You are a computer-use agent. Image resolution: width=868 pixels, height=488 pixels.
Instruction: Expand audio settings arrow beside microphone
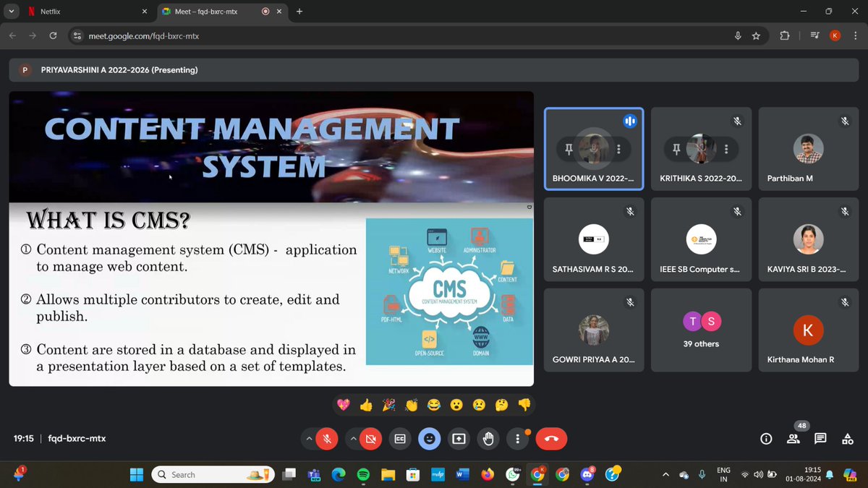point(310,438)
